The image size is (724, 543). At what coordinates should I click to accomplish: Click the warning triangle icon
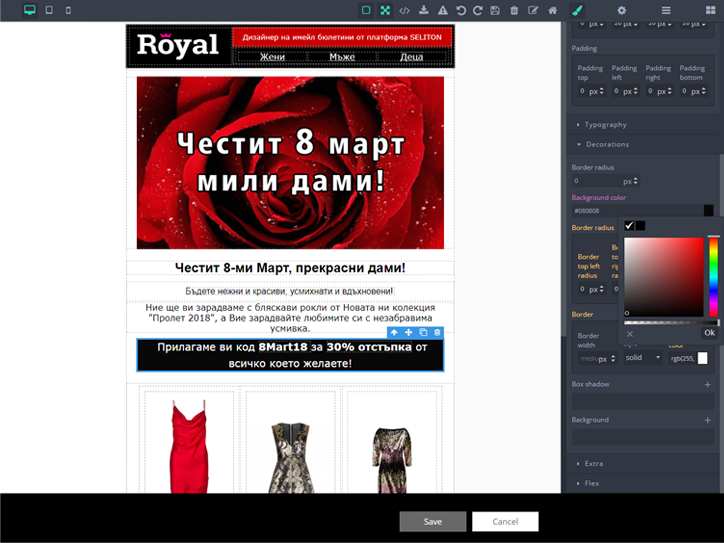442,10
